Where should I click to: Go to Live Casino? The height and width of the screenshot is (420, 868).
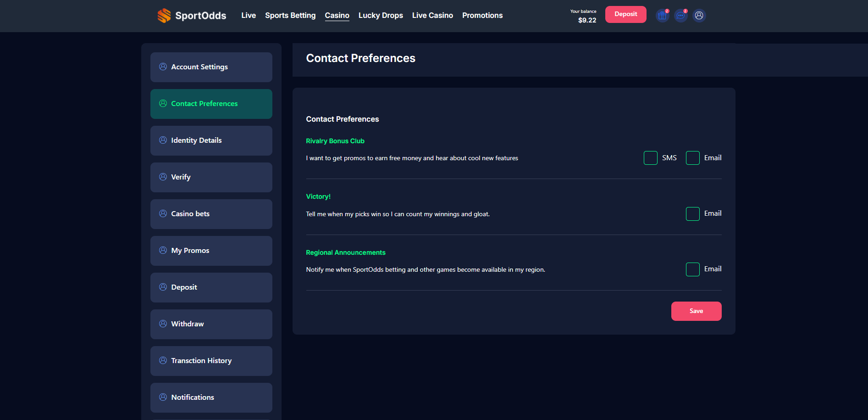pyautogui.click(x=432, y=16)
